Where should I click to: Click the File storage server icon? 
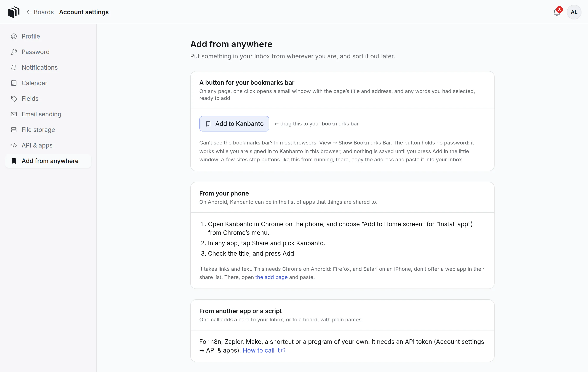[14, 130]
